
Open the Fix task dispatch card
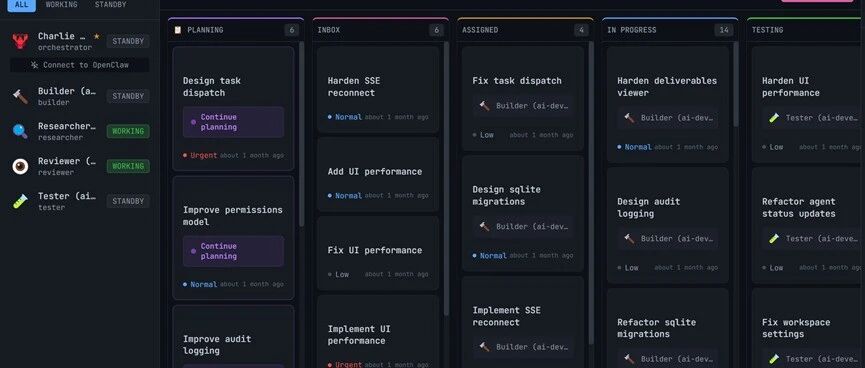pyautogui.click(x=522, y=99)
